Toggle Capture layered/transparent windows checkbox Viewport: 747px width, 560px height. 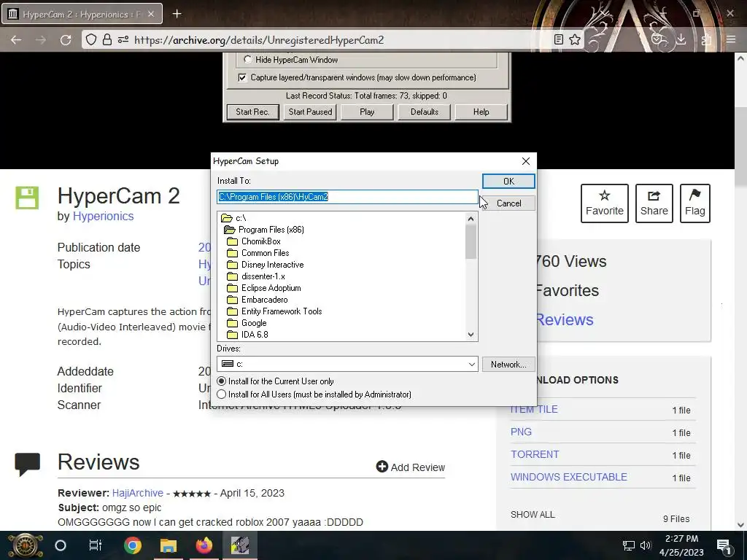click(x=242, y=77)
